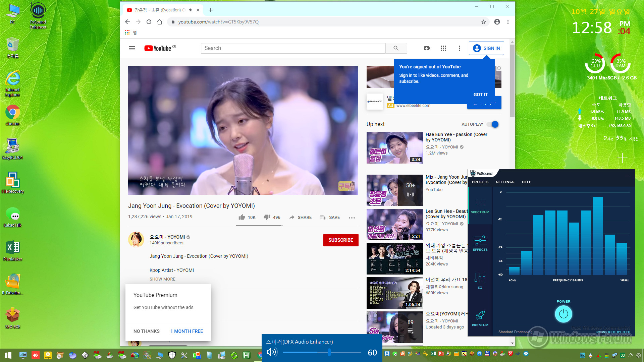Click the YouTube page vertical scrollbar
The width and height of the screenshot is (644, 362).
click(x=512, y=81)
